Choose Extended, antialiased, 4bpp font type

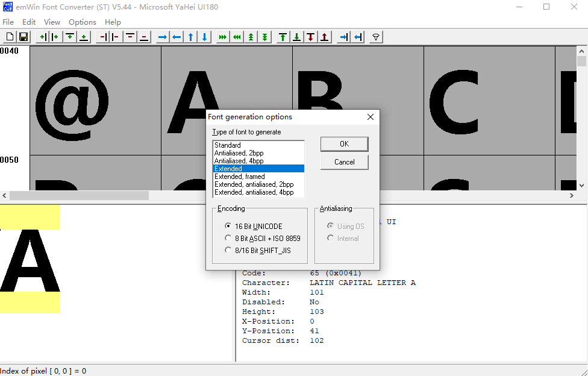coord(258,192)
